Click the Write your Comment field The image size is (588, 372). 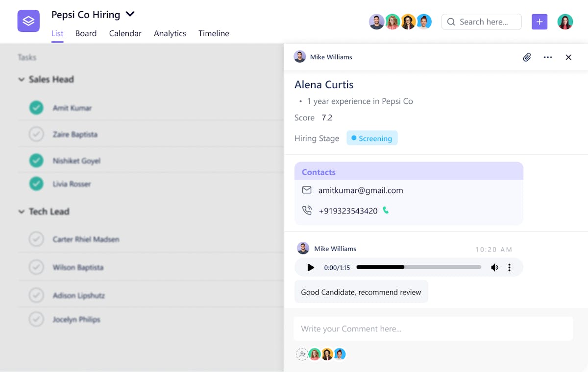point(433,328)
